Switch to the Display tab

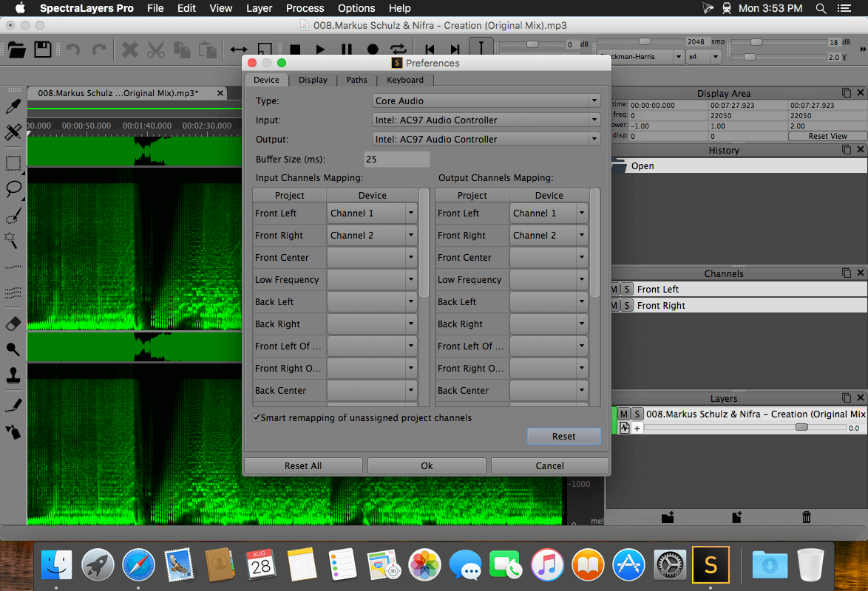click(x=313, y=80)
